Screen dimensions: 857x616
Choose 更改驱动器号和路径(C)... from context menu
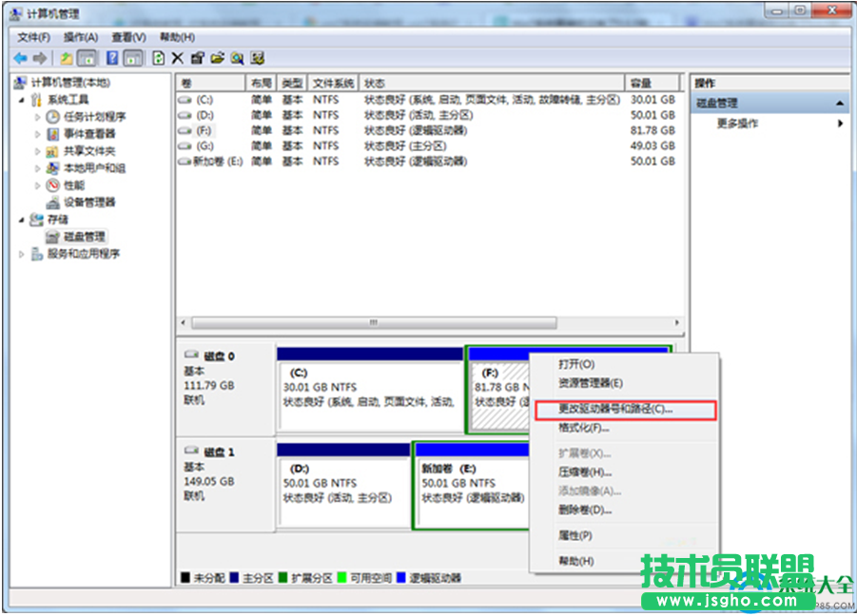tap(614, 409)
